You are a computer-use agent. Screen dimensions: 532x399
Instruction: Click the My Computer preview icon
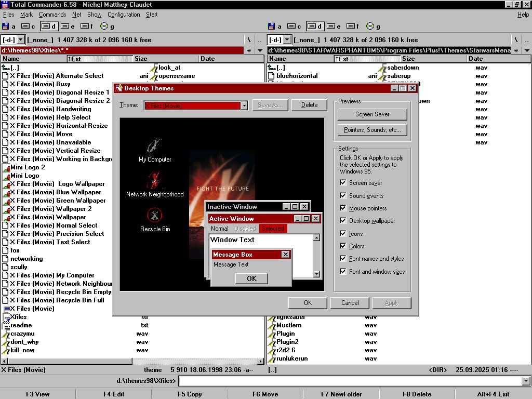click(155, 146)
